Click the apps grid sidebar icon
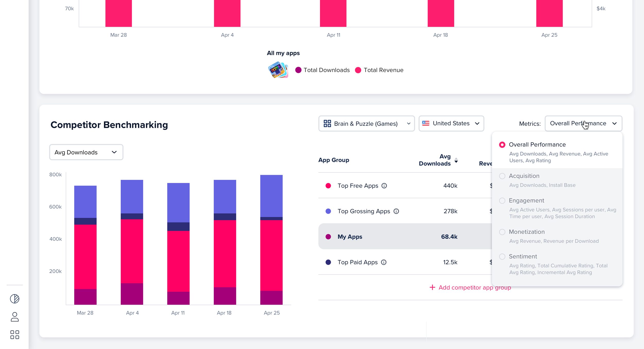644x349 pixels. coord(15,335)
